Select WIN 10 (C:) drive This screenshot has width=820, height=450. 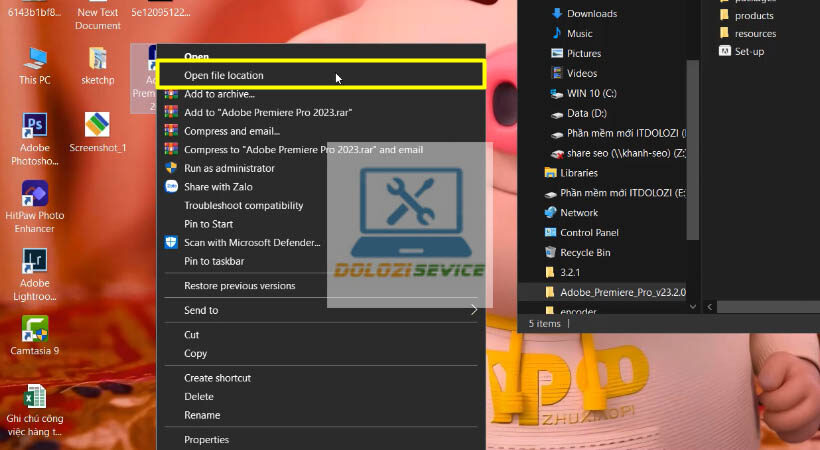(x=592, y=93)
